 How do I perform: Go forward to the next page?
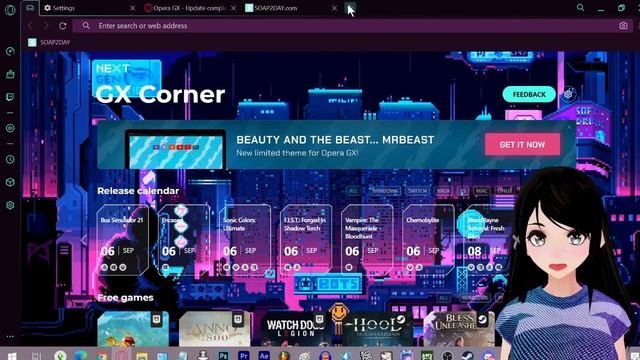[x=46, y=26]
